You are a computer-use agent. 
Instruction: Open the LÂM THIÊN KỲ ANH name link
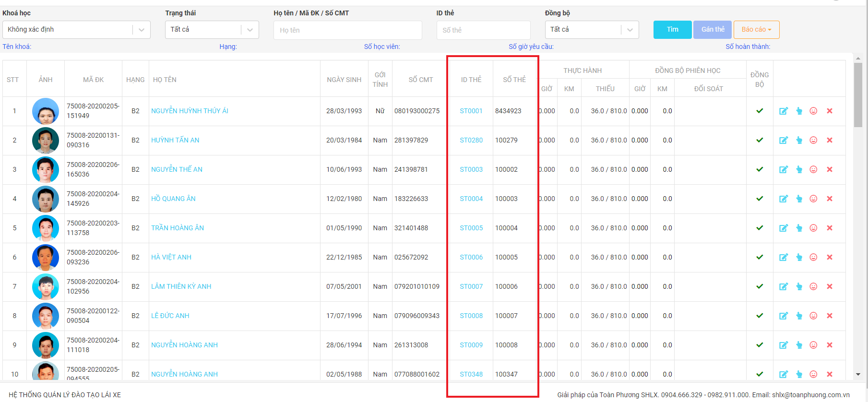pos(181,286)
